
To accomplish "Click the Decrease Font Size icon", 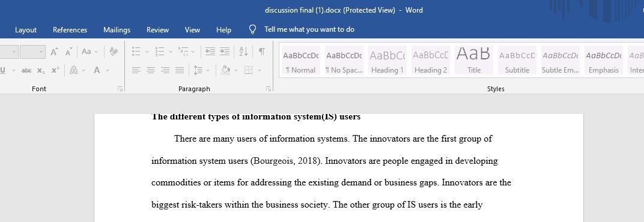I will click(68, 52).
